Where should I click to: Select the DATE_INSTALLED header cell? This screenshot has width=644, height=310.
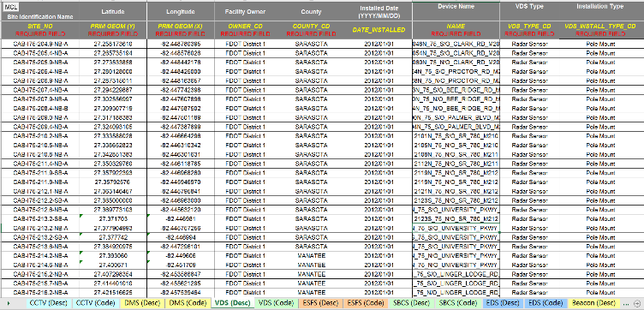[379, 30]
